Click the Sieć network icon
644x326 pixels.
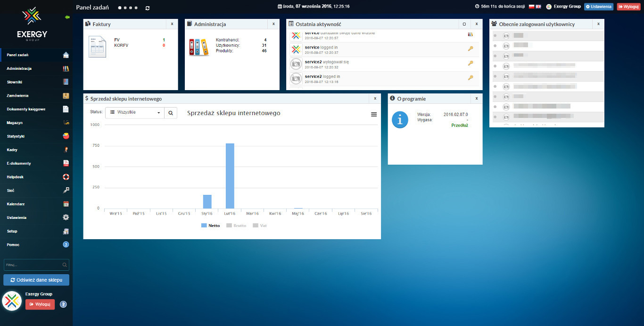(66, 191)
